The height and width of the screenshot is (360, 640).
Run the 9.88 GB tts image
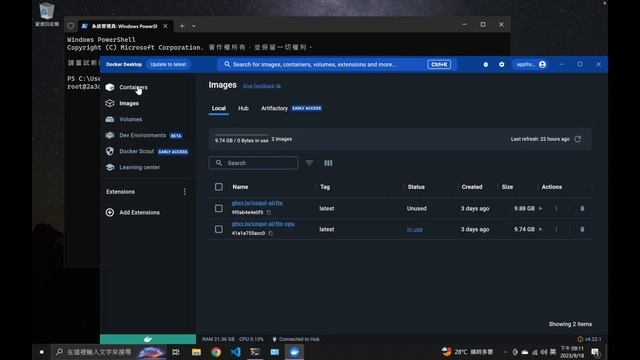click(541, 209)
